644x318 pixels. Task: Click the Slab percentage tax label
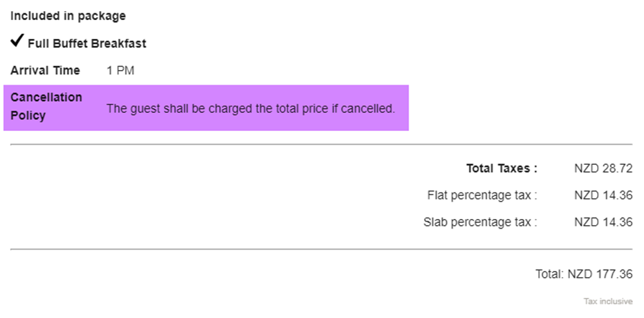pos(479,222)
